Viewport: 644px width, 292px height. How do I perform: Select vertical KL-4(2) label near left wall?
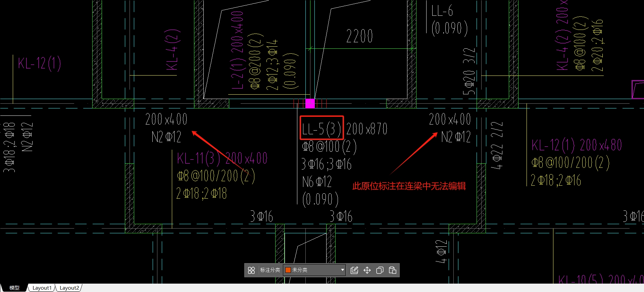173,50
